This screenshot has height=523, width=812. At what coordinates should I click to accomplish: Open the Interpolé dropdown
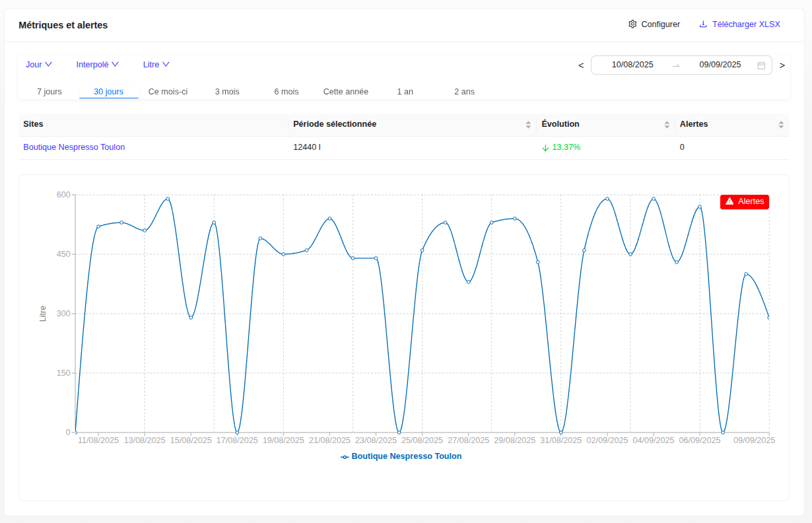(x=98, y=65)
